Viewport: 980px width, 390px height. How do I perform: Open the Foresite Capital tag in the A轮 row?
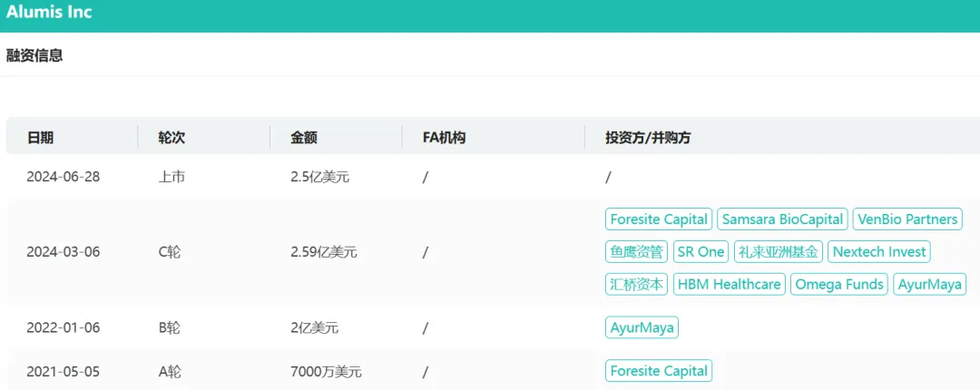pos(659,371)
